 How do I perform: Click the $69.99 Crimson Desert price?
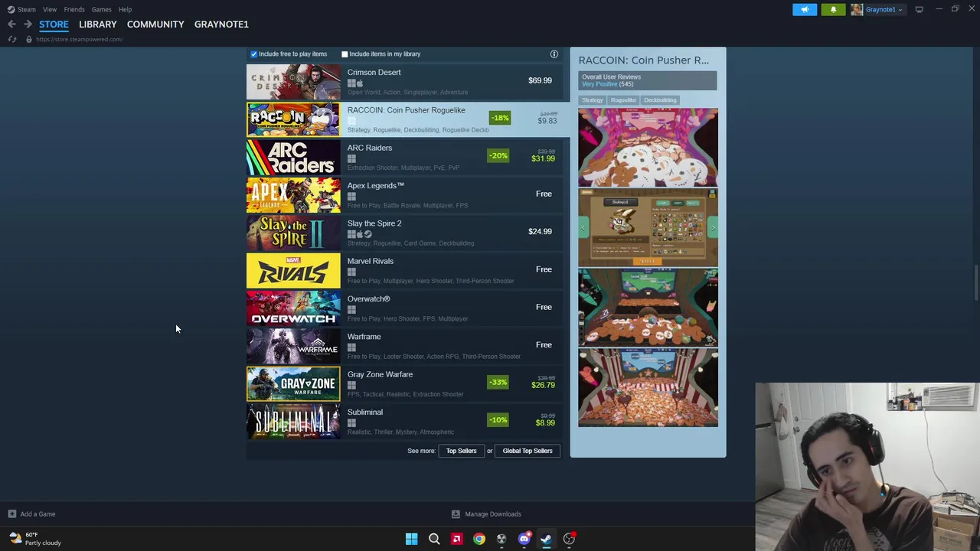click(540, 80)
